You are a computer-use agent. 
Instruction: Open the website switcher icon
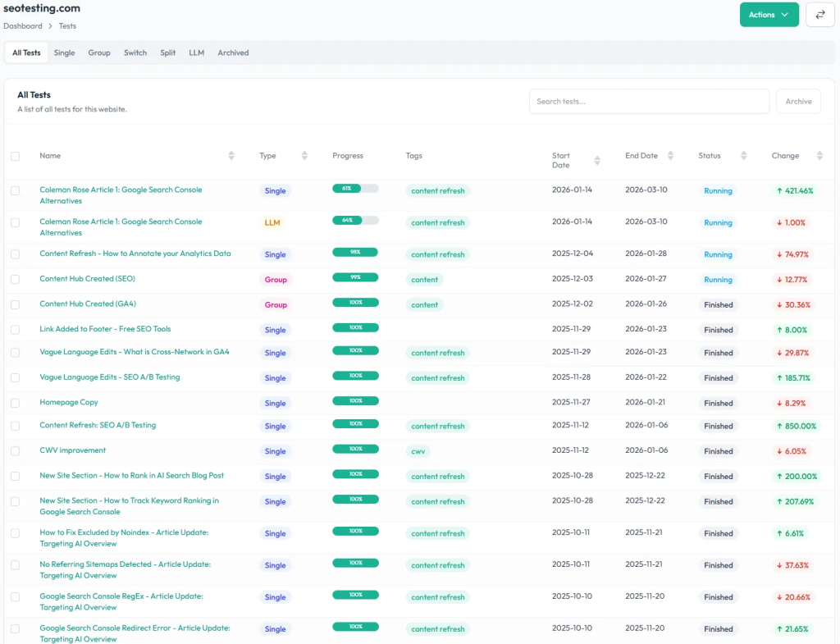pos(819,14)
